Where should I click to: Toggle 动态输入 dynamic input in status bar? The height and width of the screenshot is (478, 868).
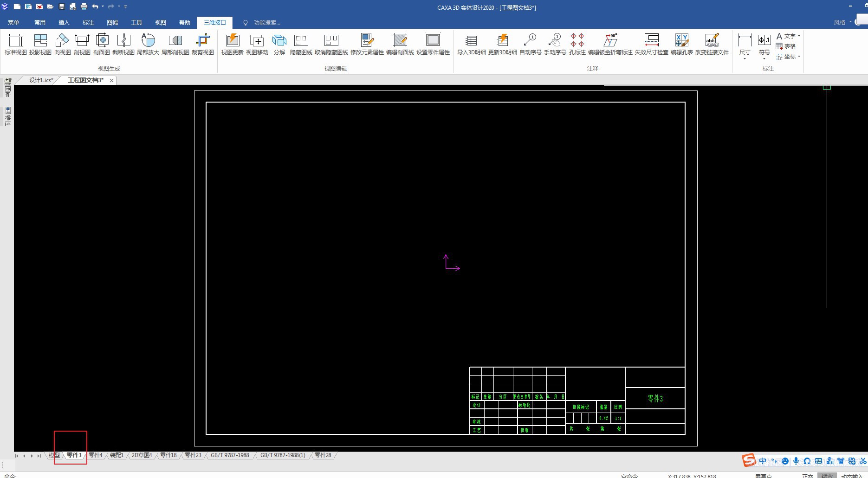point(851,476)
